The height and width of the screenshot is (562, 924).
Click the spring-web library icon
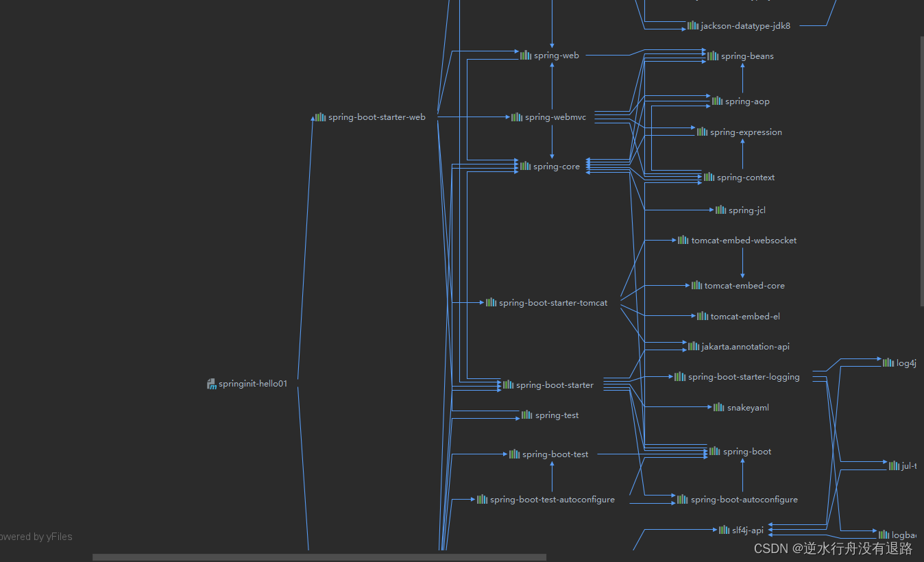[526, 56]
